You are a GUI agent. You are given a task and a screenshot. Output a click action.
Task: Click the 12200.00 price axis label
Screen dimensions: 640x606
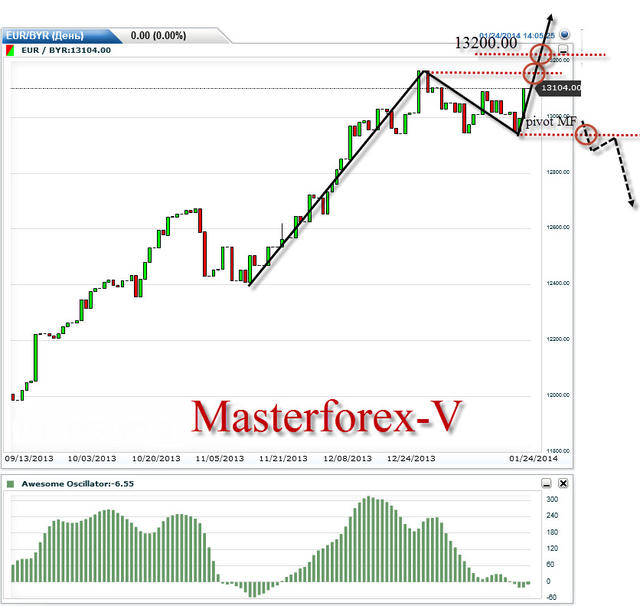coord(558,339)
